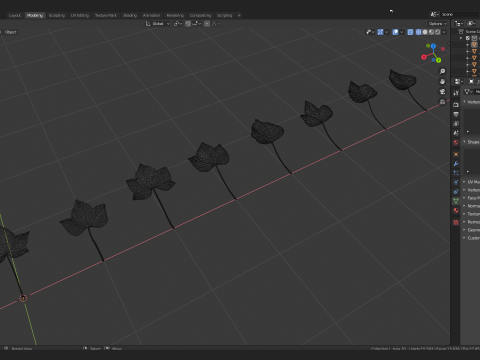The image size is (480, 360).
Task: Toggle collection exclude checkbox in outliner
Action: pos(468,38)
